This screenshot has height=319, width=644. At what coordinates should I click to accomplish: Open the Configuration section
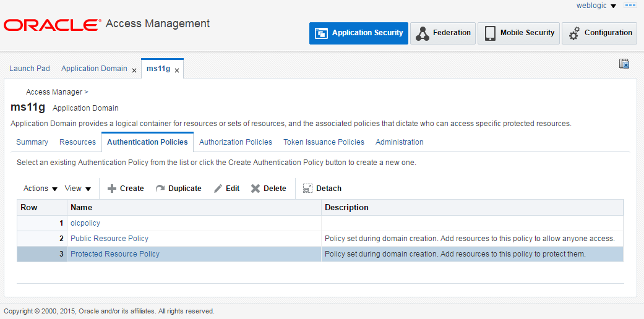tap(599, 33)
